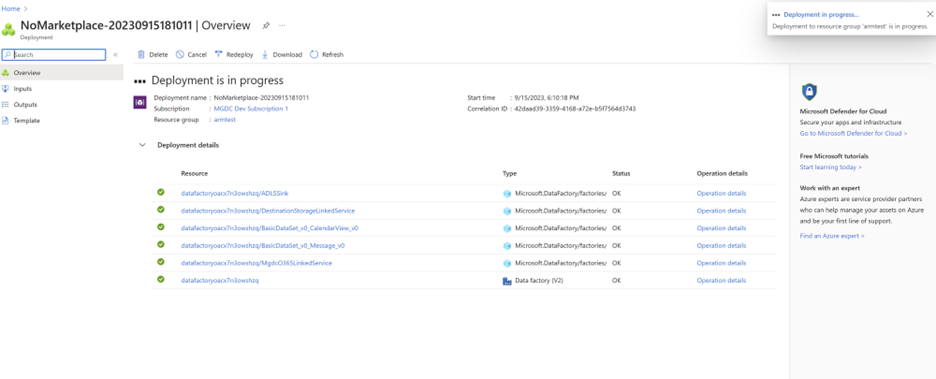This screenshot has width=936, height=379.
Task: Open the Overview menu item
Action: (62, 73)
